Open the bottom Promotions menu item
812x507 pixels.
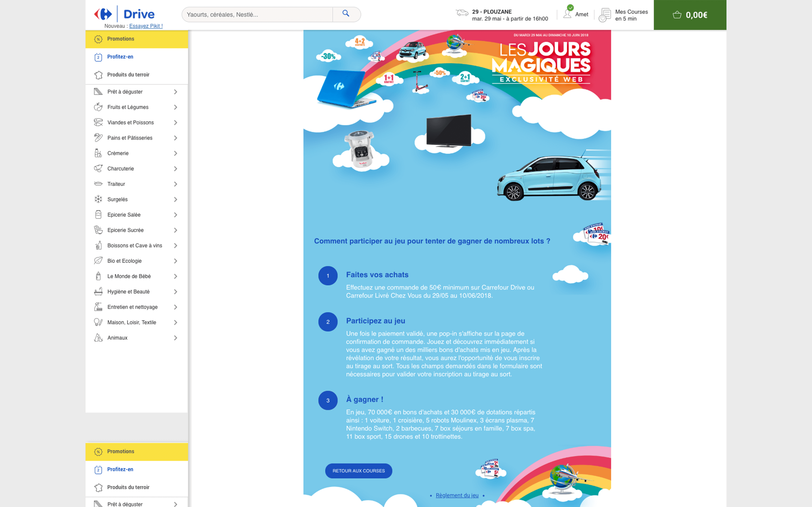point(136,451)
